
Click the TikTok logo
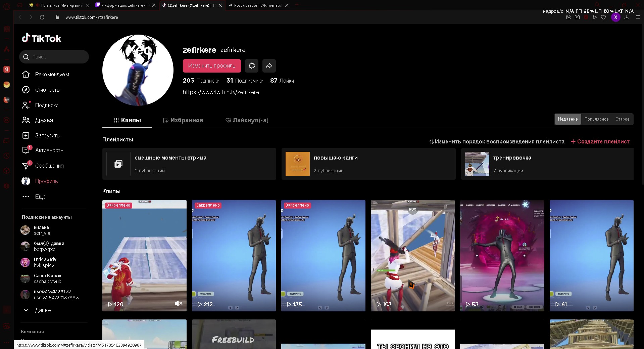click(x=42, y=39)
